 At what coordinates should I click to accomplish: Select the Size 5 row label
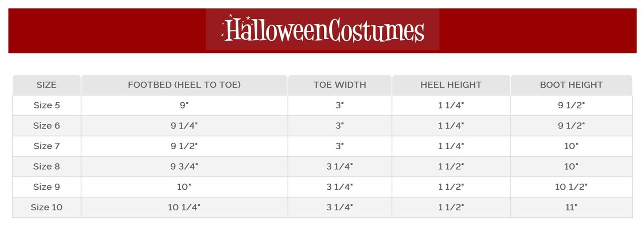[47, 105]
